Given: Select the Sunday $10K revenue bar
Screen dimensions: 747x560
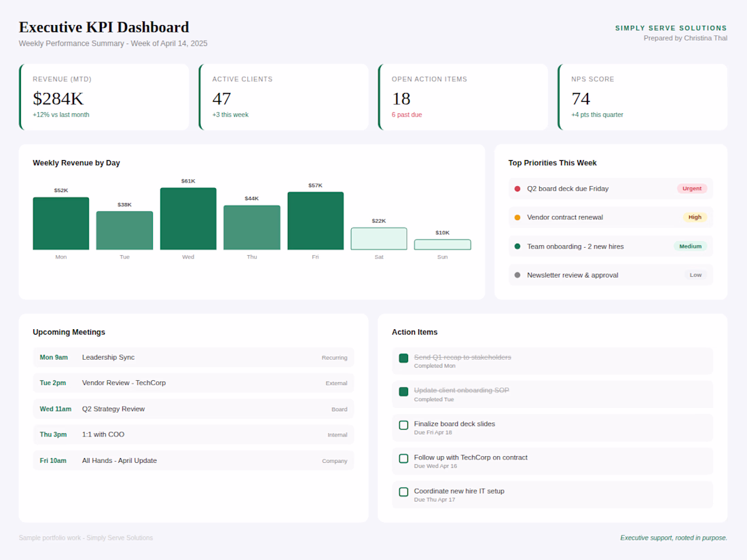Looking at the screenshot, I should (442, 244).
